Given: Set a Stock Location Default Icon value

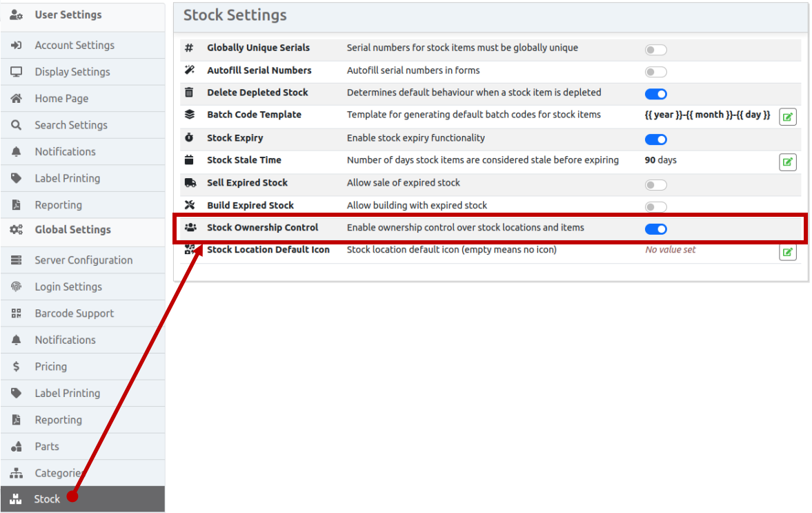Looking at the screenshot, I should coord(787,251).
